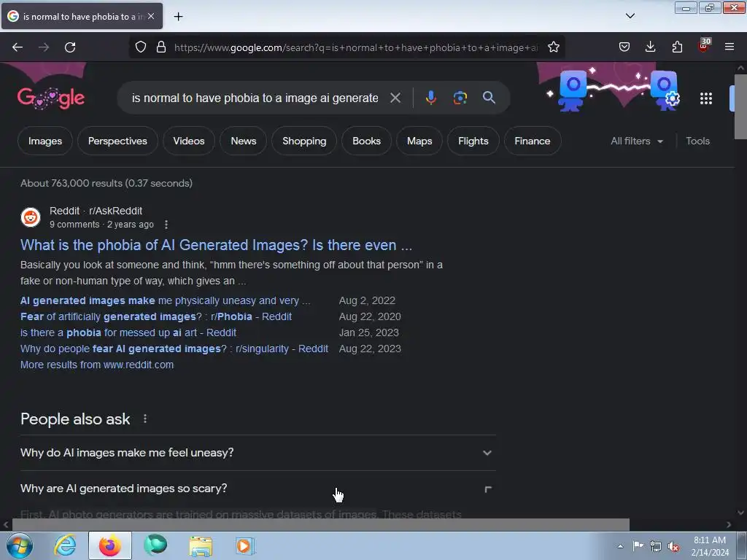Switch to the Books results filter

click(366, 141)
